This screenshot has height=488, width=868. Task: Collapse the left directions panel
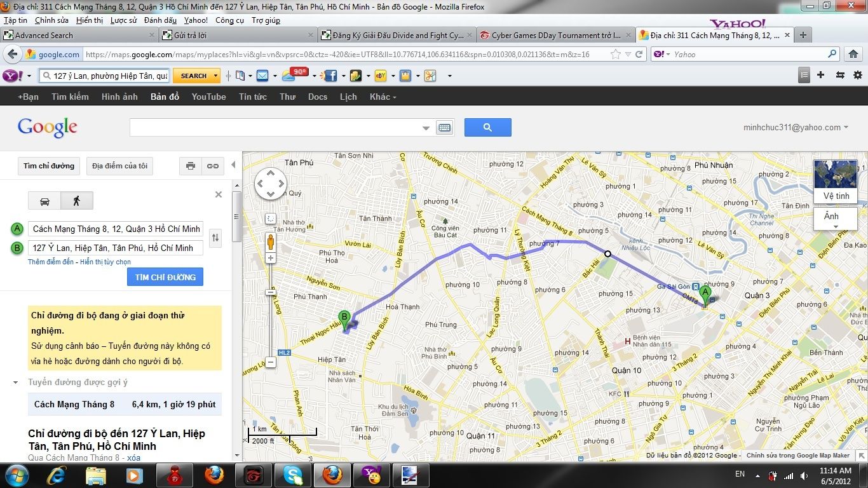[x=233, y=165]
